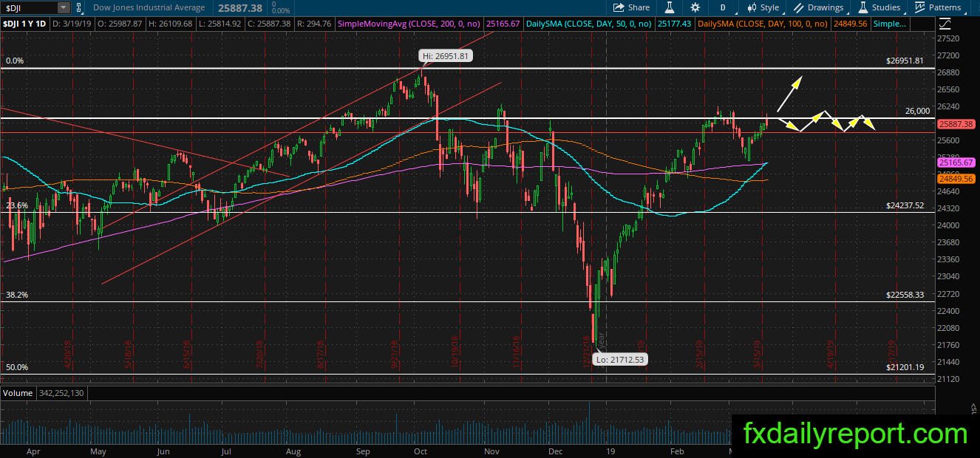Image resolution: width=980 pixels, height=458 pixels.
Task: Click the 'Hi: 26951.81' bubble
Action: click(x=444, y=55)
